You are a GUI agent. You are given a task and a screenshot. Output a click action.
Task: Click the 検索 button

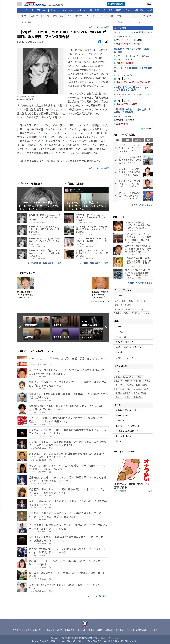pos(149,4)
